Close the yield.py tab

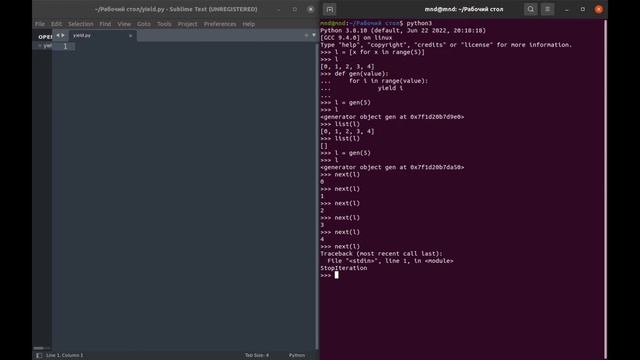click(x=130, y=36)
